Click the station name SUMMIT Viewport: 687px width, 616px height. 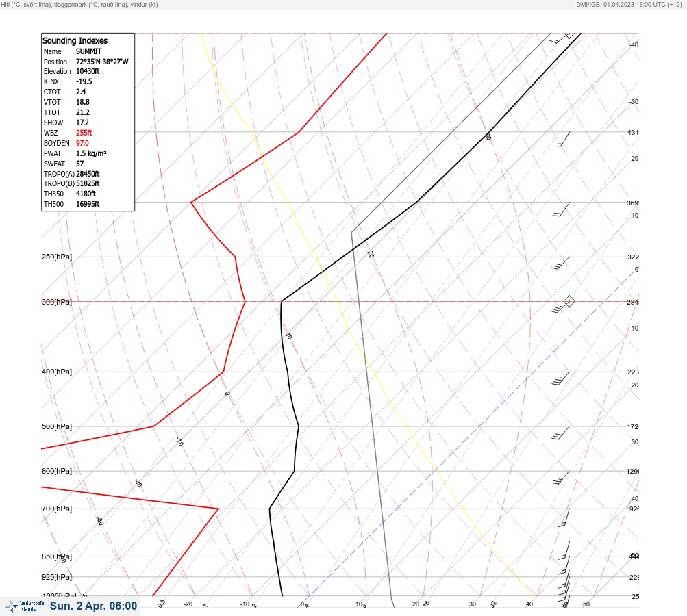coord(89,51)
